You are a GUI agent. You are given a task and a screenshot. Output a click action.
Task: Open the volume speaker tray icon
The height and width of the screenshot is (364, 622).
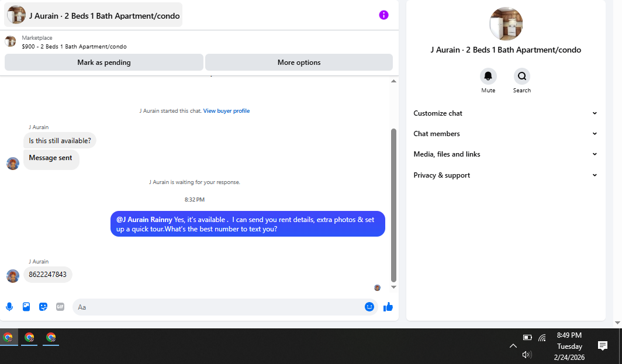pos(527,355)
